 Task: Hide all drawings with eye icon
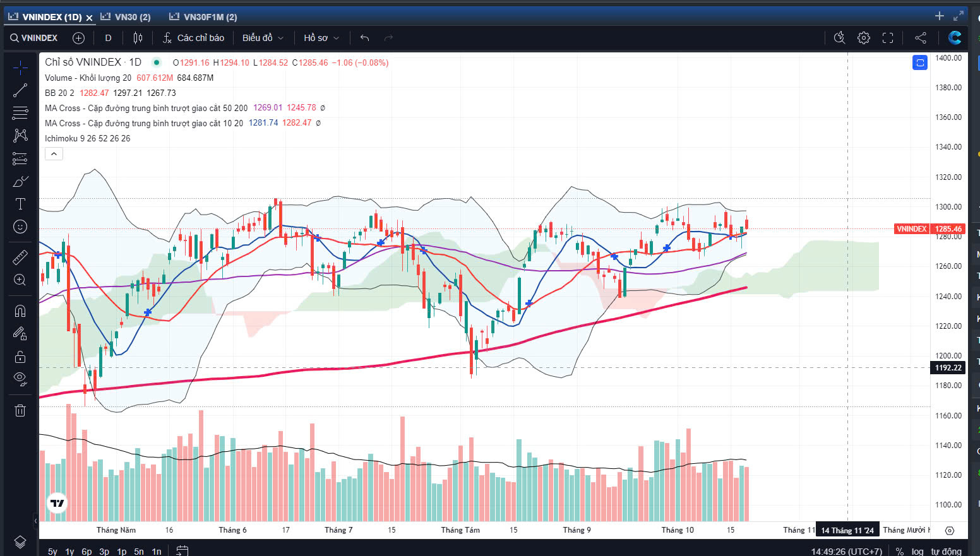click(x=20, y=379)
